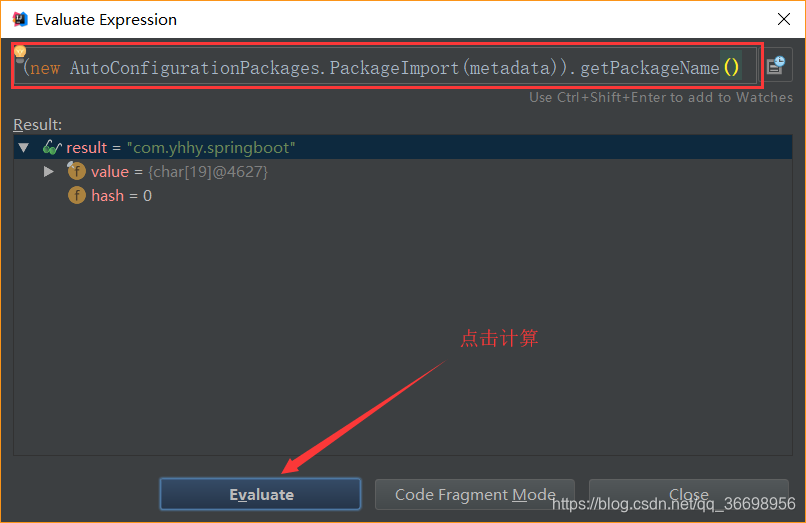Image resolution: width=806 pixels, height=523 pixels.
Task: Expand the value char array node
Action: coord(48,171)
